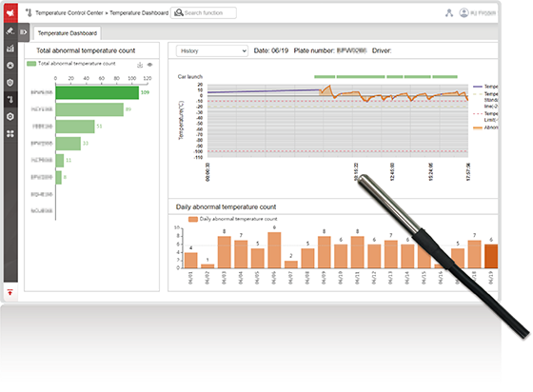Click the 04/01 daily bar

[x=190, y=260]
